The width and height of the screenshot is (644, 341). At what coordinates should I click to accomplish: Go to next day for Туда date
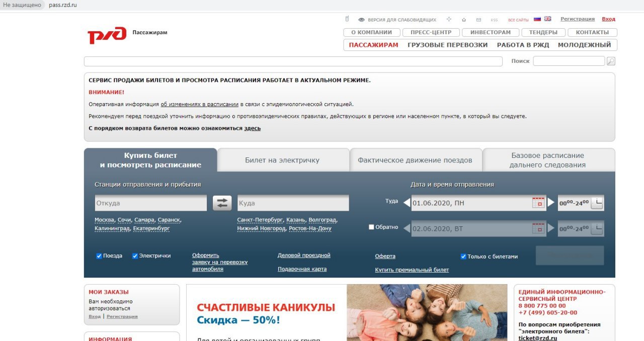[x=551, y=203]
